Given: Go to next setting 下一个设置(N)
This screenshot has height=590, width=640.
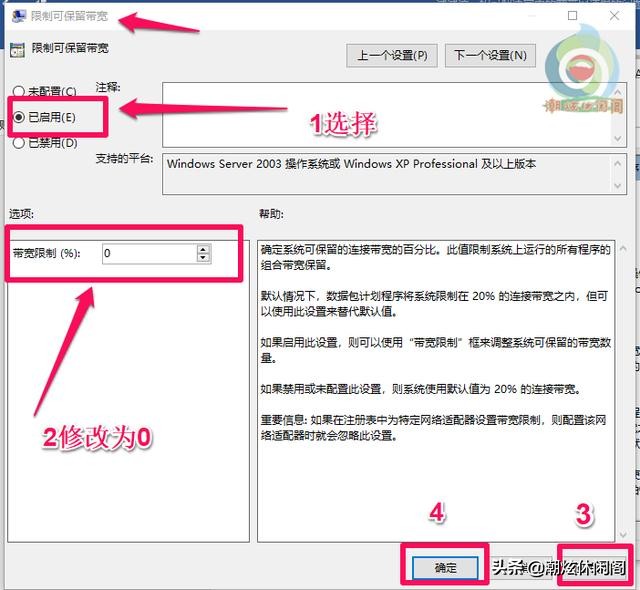Looking at the screenshot, I should (490, 55).
